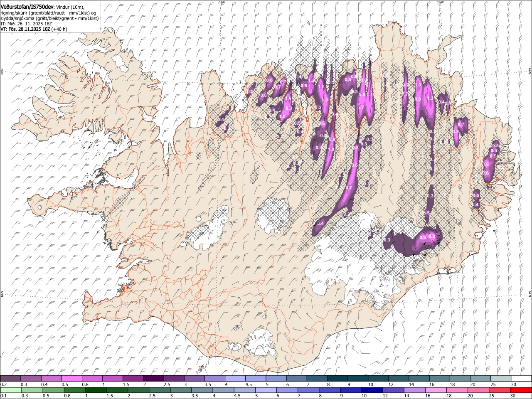Click the 'VT: Fös. 28.11.2025 10Z' valid time

coord(25,29)
